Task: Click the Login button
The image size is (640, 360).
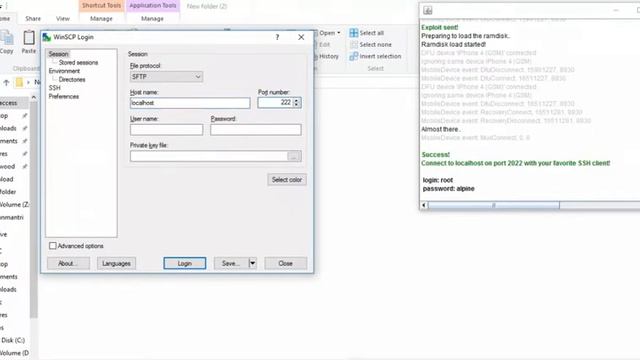Action: pos(184,263)
